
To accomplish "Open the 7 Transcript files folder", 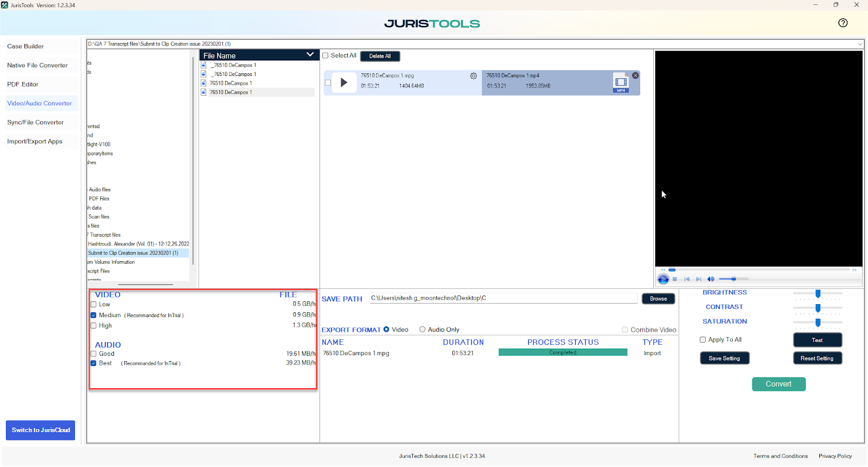I will coord(104,235).
